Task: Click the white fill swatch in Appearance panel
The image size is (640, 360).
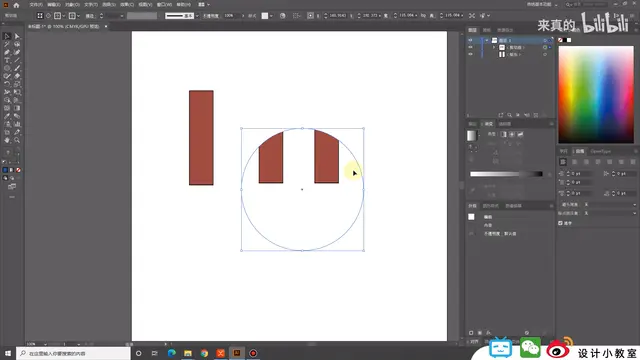Action: (x=471, y=217)
